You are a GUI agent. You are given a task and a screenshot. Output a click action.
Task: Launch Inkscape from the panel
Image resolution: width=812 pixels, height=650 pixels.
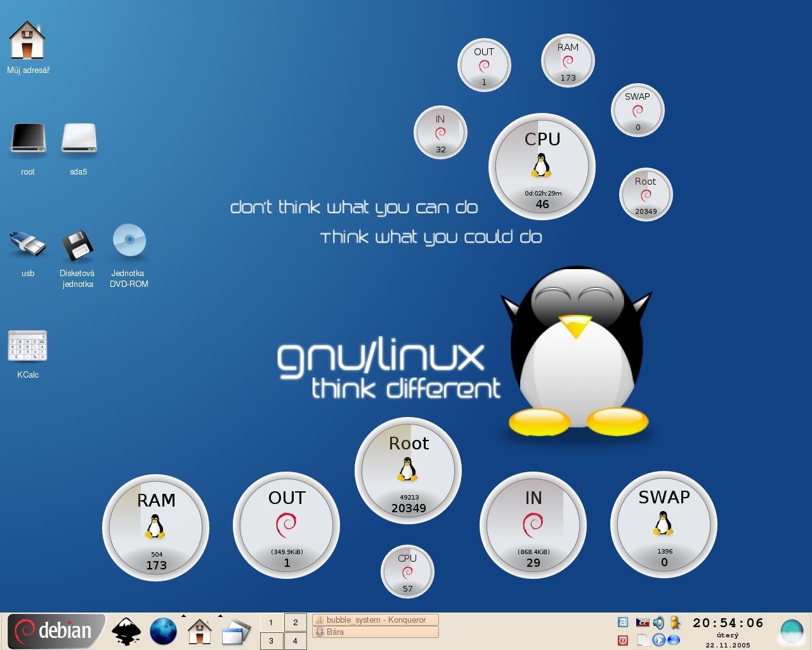tap(126, 632)
